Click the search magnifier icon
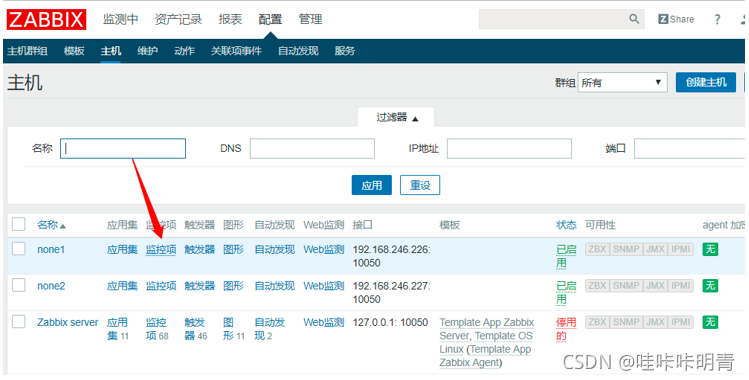This screenshot has height=380, width=749. coord(634,19)
